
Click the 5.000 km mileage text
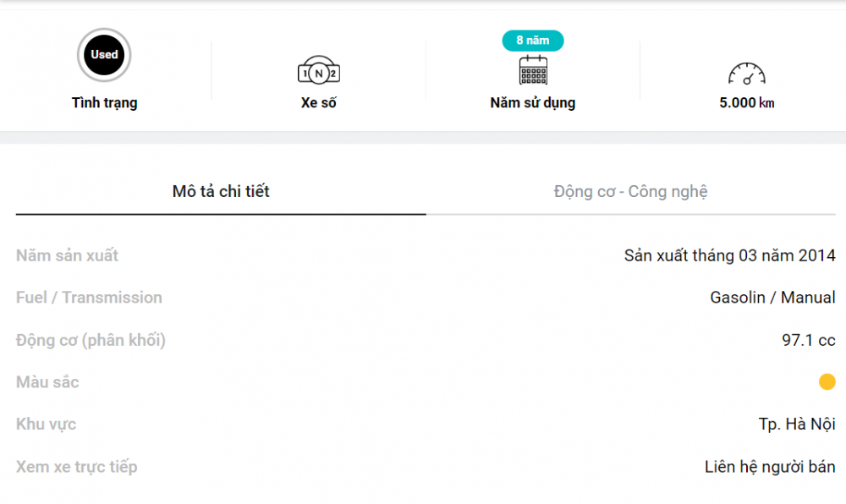(747, 102)
